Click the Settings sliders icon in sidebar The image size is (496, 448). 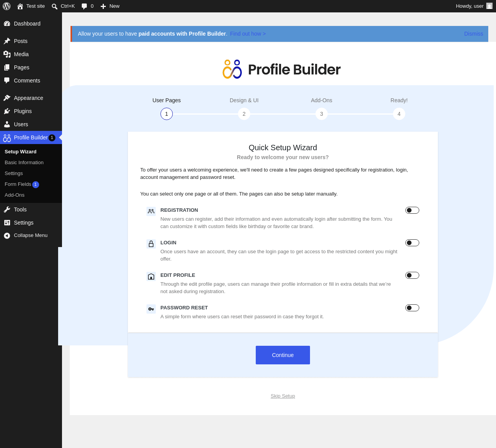[x=7, y=223]
